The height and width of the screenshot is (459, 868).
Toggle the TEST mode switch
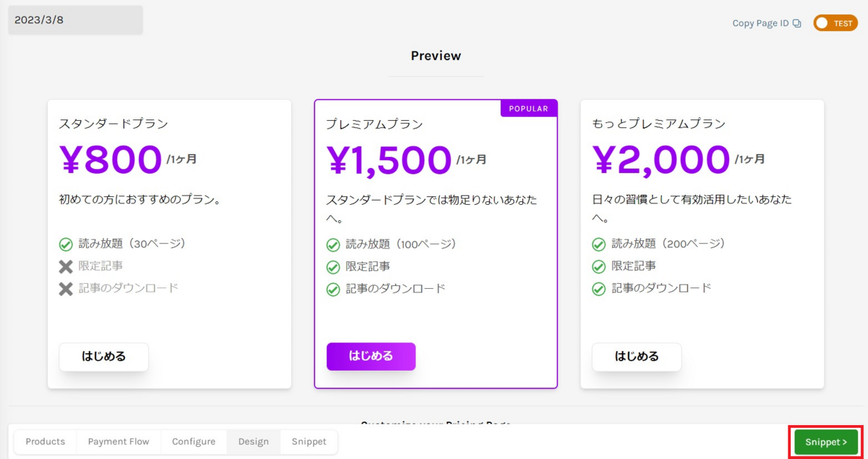coord(835,23)
